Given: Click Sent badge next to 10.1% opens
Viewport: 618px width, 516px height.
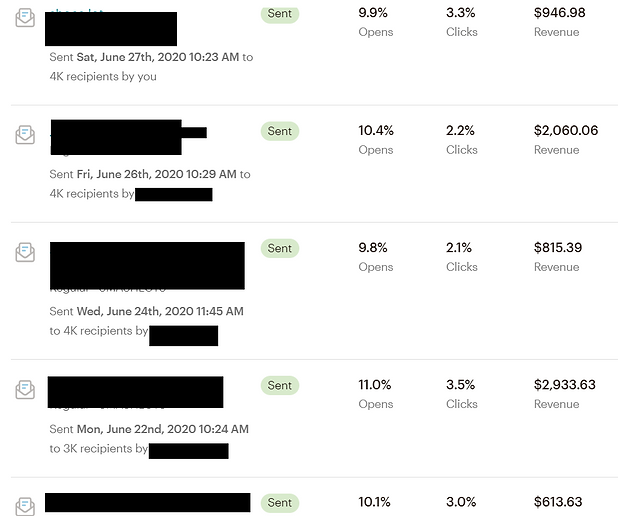Looking at the screenshot, I should coord(280,503).
